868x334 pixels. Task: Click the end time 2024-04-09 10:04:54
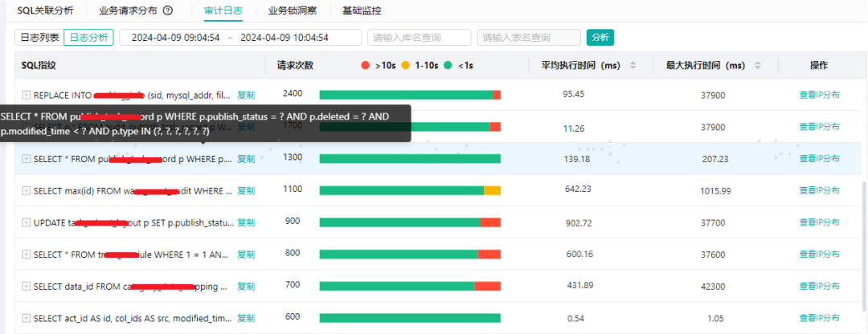[285, 38]
